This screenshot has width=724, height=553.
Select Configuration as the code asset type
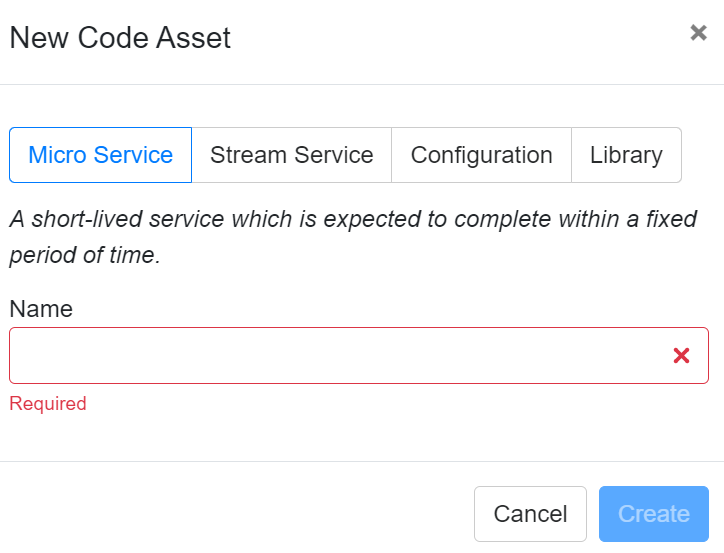(x=481, y=155)
